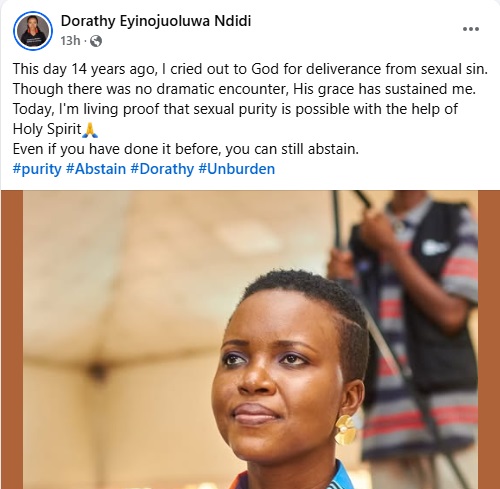
Task: Follow the #Abstain hashtag
Action: [x=96, y=169]
